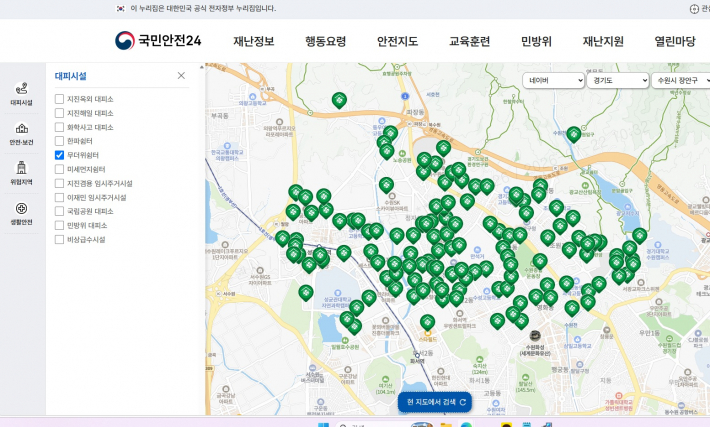Open the 경기도 province dropdown

click(x=618, y=80)
